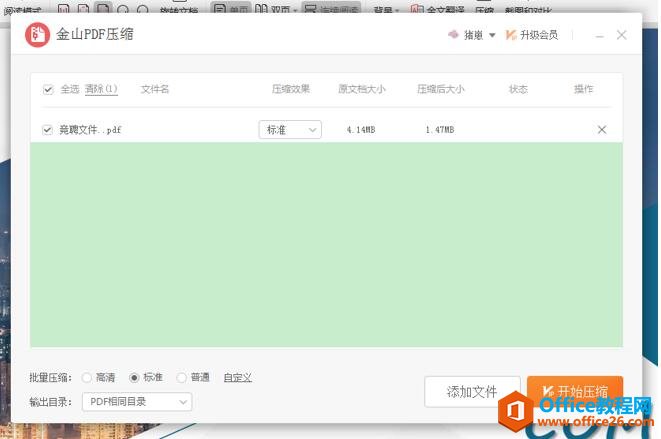Toggle the 全选 select-all checkbox
661x439 pixels.
point(48,89)
